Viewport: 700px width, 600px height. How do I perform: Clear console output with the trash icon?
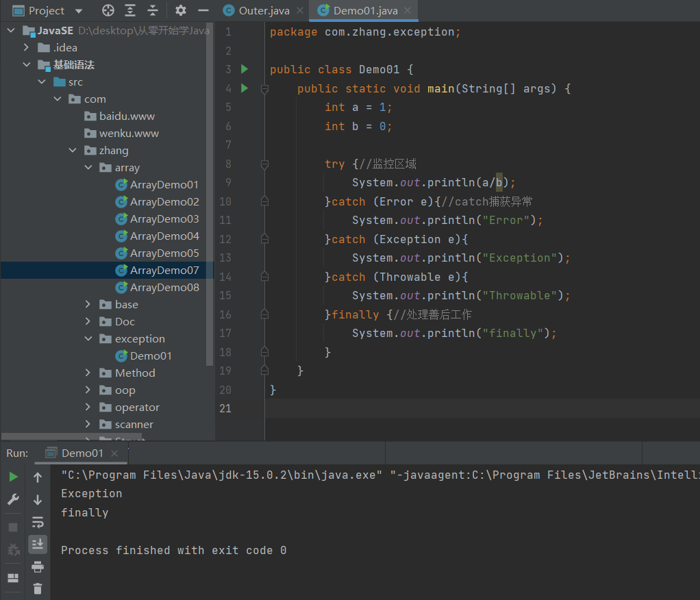tap(38, 588)
